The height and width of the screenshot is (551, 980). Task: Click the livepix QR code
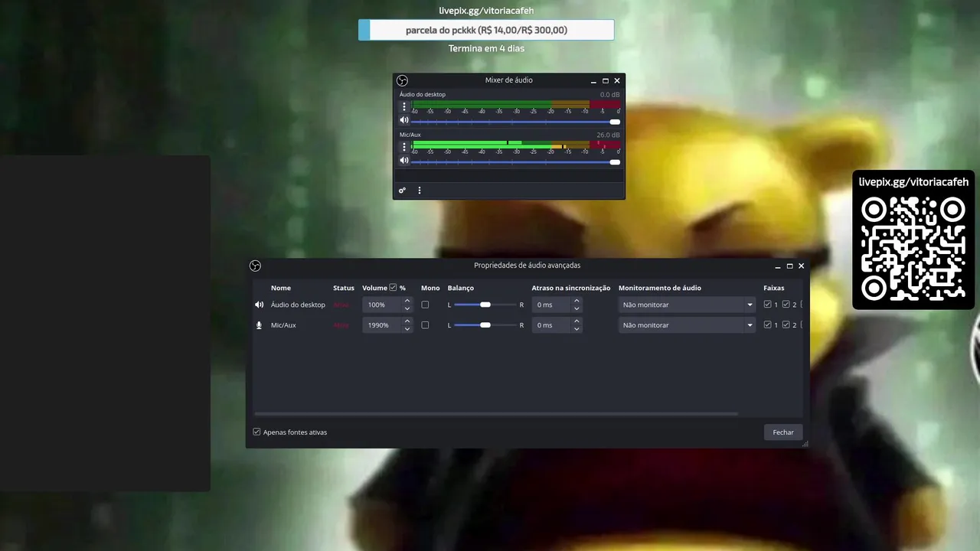pyautogui.click(x=913, y=248)
